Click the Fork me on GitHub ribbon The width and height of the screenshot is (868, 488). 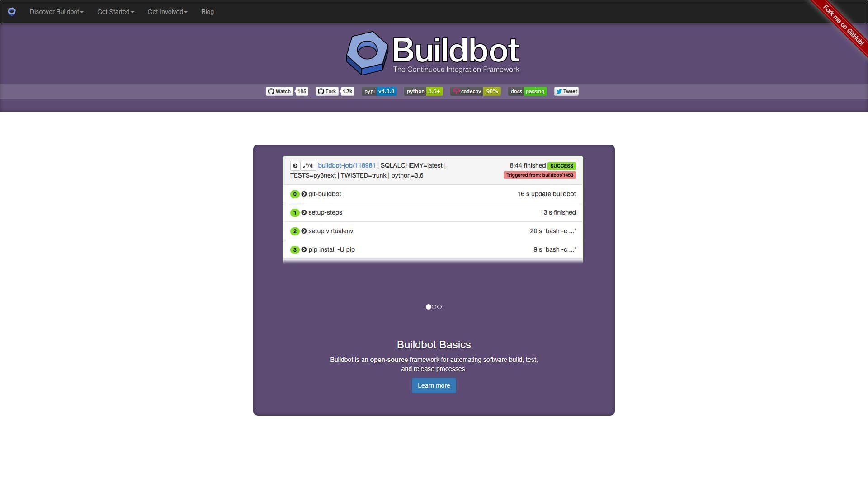(843, 25)
